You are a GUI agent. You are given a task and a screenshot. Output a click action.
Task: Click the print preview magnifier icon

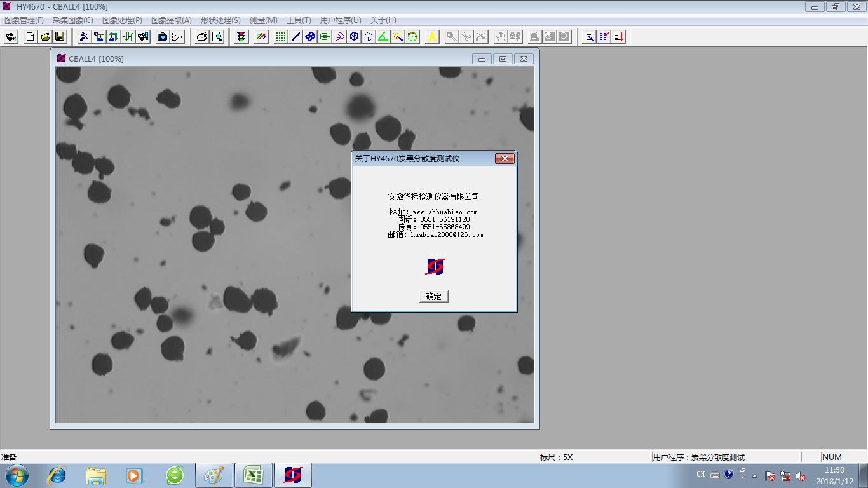point(217,37)
